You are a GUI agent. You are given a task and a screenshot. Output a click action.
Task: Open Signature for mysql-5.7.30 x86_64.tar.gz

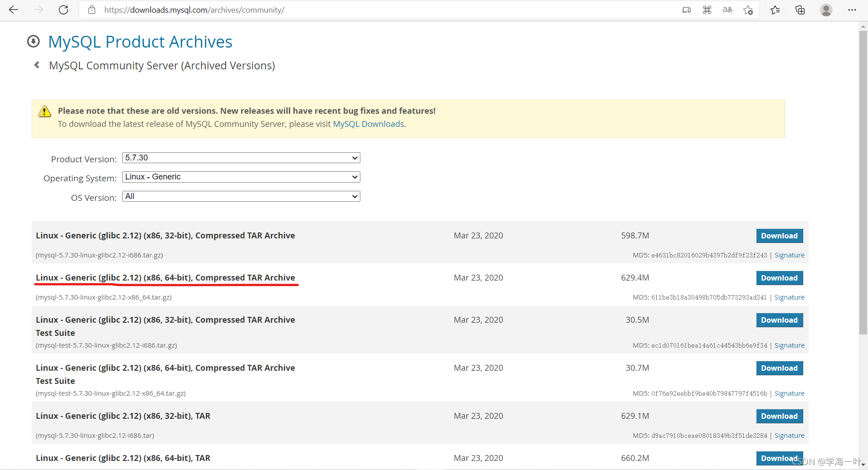tap(789, 297)
